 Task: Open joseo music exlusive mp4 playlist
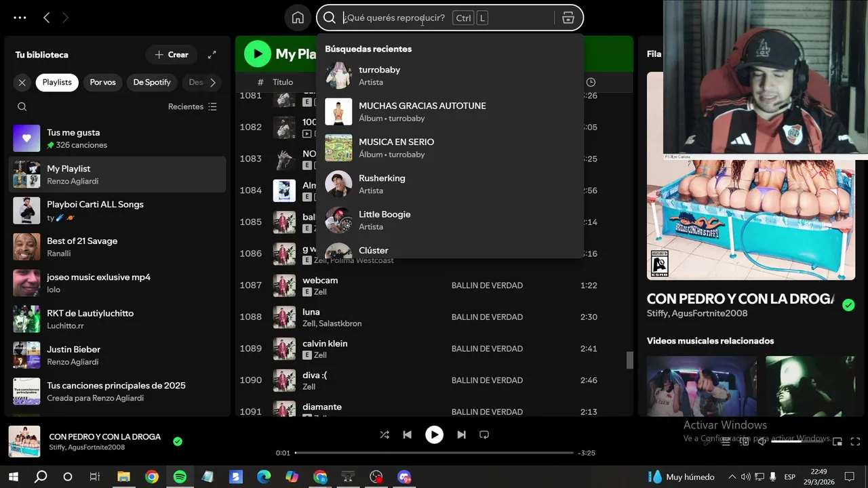(x=117, y=283)
